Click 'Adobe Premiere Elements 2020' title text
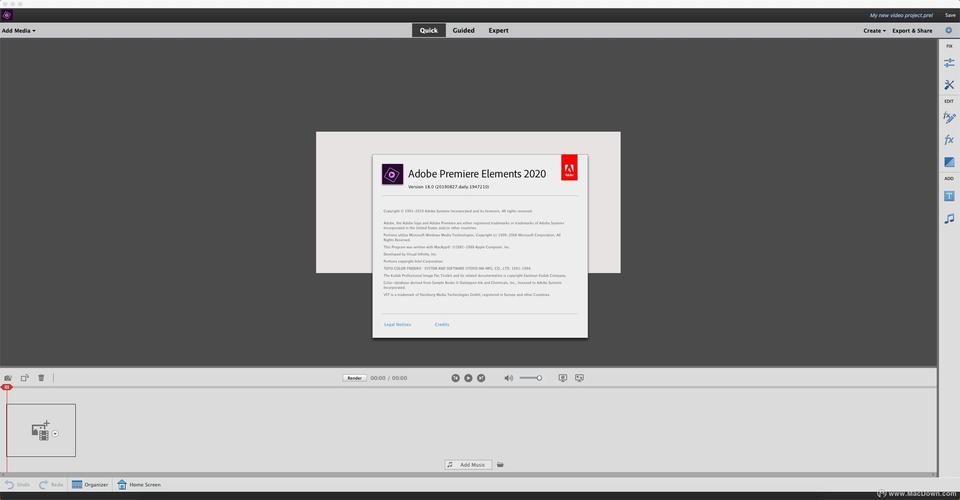 pos(477,174)
